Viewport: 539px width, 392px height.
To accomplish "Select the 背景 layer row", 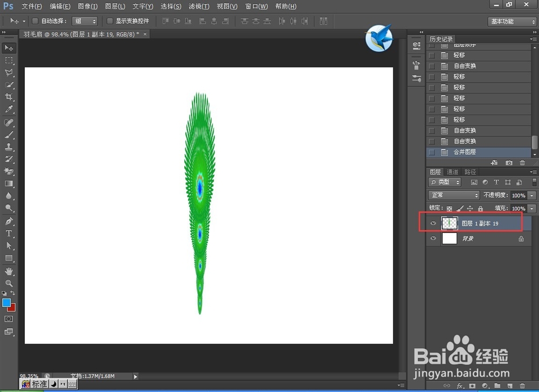I will [479, 238].
